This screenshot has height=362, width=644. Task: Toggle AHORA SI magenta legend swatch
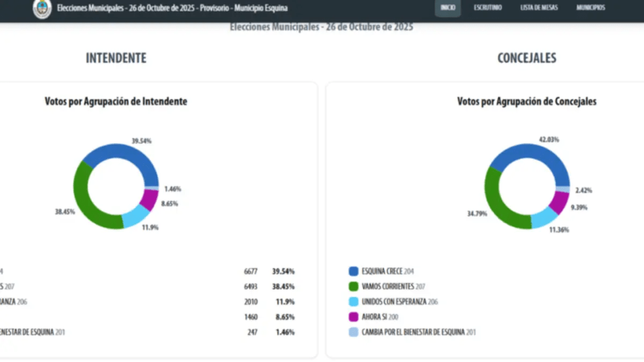click(353, 317)
